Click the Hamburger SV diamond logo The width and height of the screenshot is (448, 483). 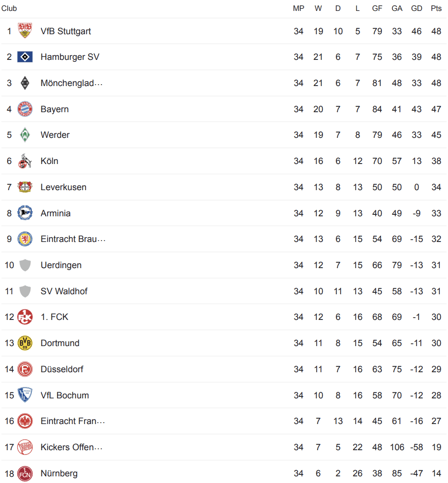[25, 57]
